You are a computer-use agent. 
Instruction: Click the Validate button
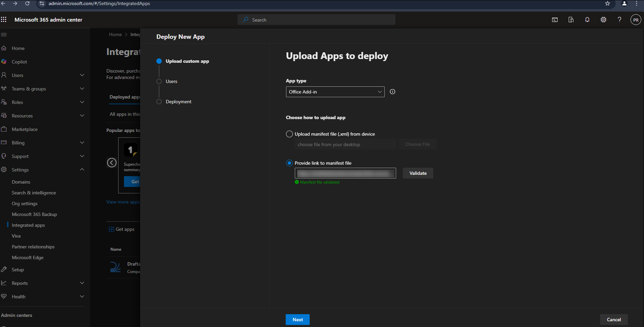[x=418, y=173]
